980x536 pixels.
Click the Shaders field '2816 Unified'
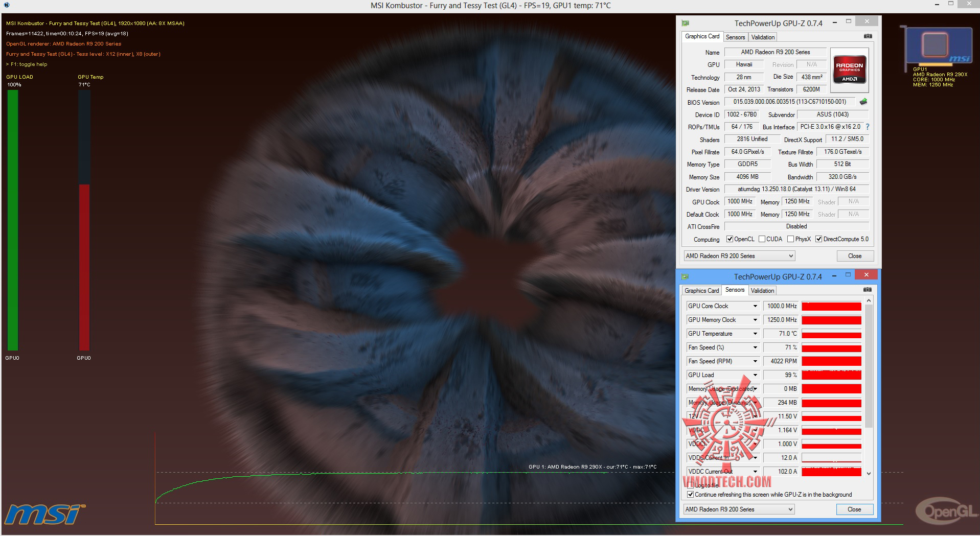[x=752, y=139]
